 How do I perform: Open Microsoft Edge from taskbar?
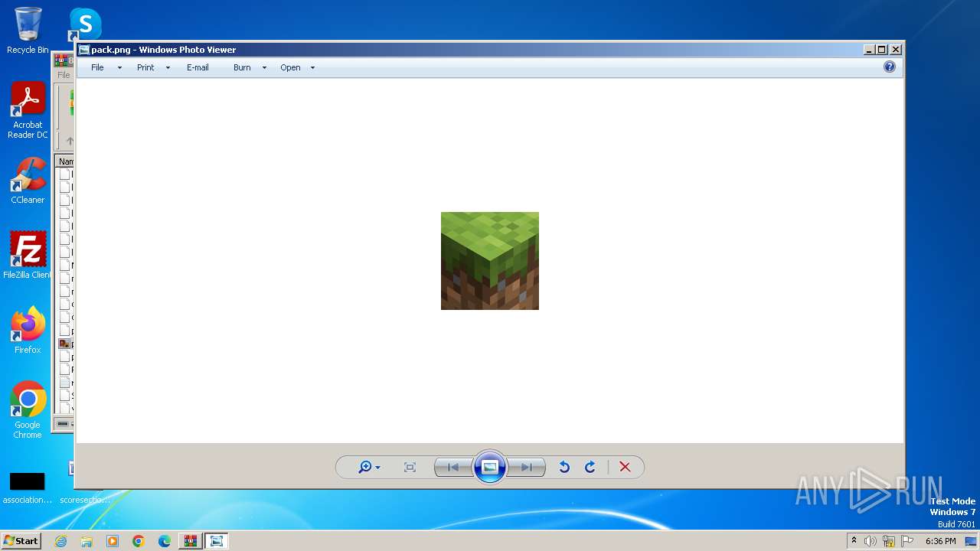click(165, 541)
